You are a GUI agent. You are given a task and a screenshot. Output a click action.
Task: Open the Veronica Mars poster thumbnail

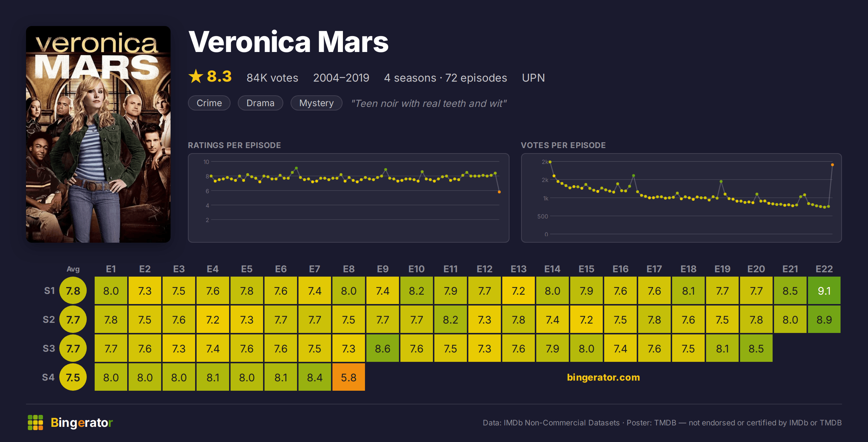click(x=98, y=134)
